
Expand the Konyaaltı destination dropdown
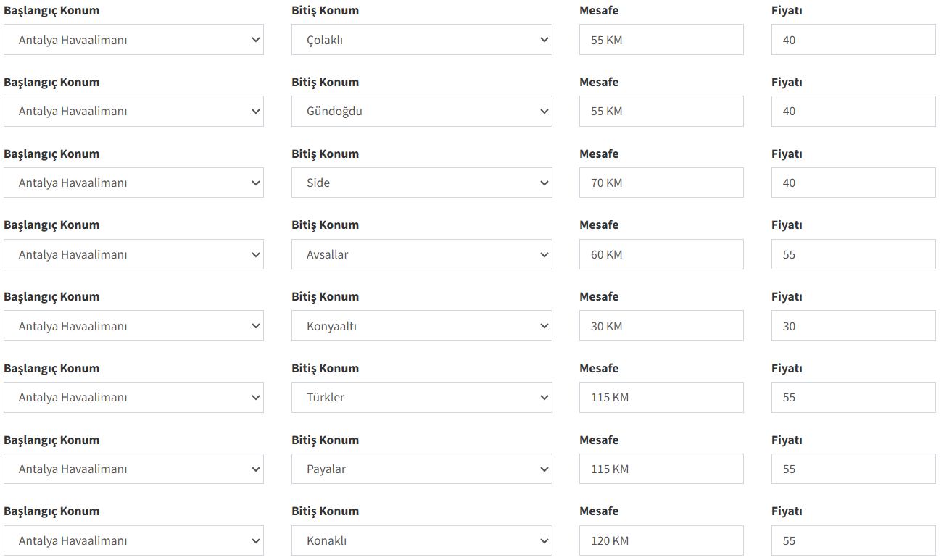(421, 326)
